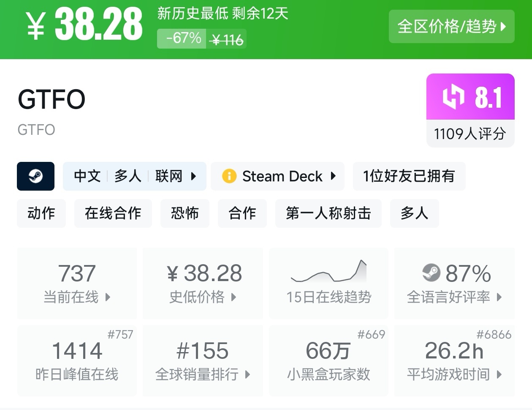Screen dimensions: 532x410
Task: Open 史低价格 lowest price history
Action: click(203, 283)
